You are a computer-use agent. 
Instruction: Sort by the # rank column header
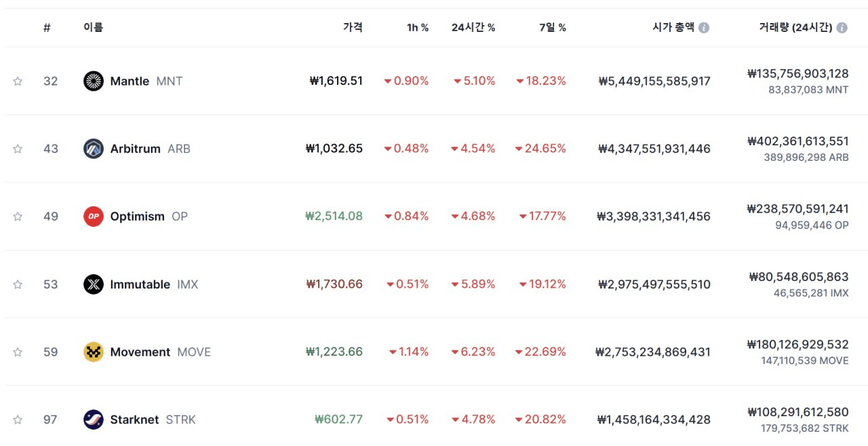(47, 28)
